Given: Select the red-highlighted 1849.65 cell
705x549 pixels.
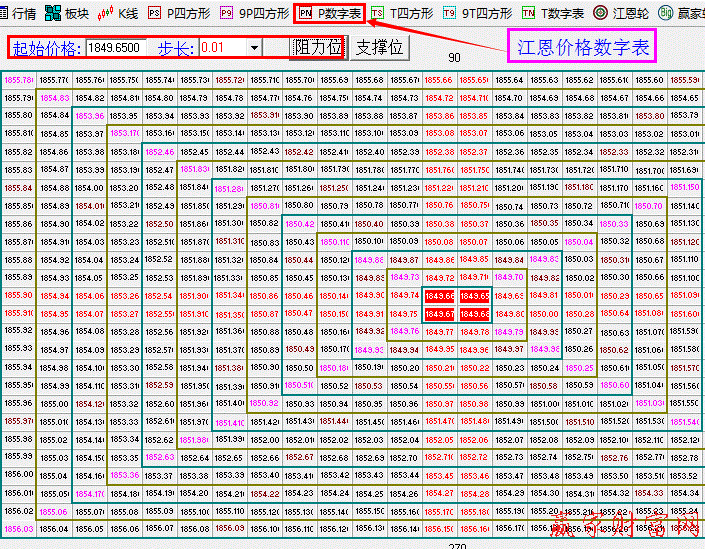Looking at the screenshot, I should point(474,296).
